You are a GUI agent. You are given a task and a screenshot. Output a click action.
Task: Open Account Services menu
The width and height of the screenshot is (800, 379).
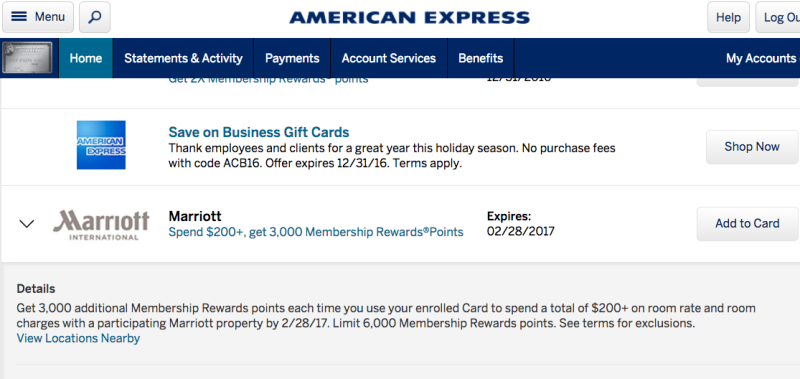[389, 58]
